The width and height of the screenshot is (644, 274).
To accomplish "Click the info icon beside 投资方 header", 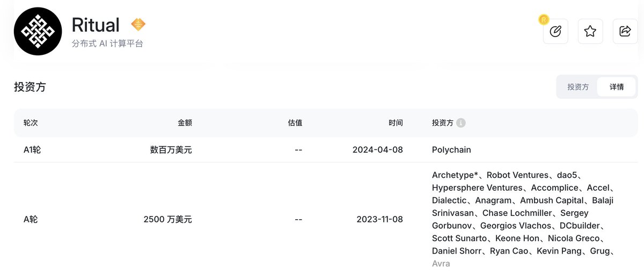I will (461, 123).
